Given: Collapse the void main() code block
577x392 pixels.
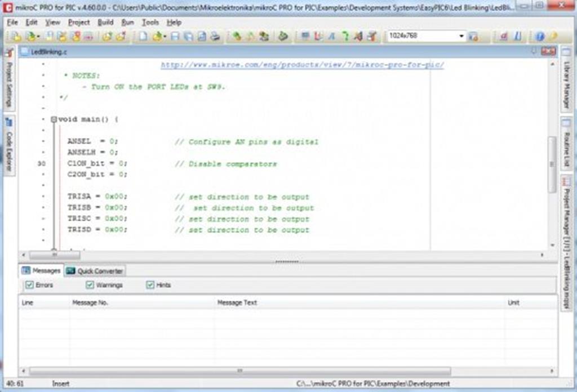Looking at the screenshot, I should [x=54, y=119].
